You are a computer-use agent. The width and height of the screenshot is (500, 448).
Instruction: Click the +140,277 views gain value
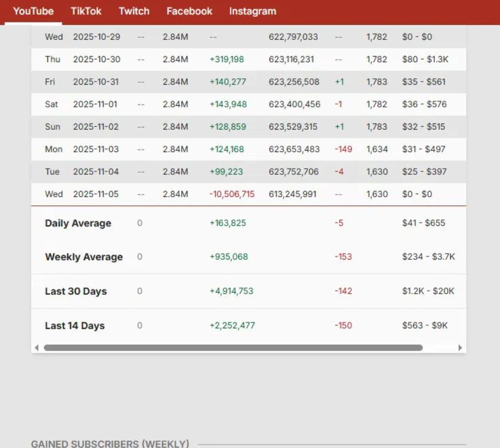coord(227,82)
